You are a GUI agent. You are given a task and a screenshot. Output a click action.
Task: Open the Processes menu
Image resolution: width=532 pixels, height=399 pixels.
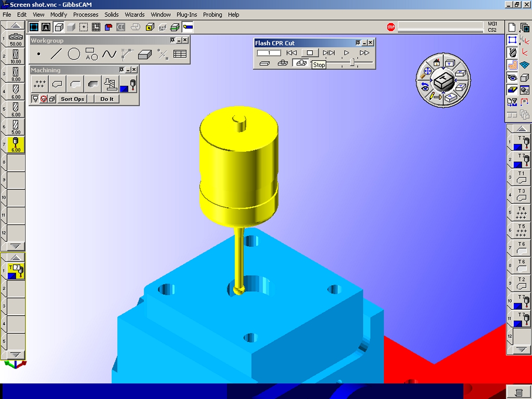pos(86,15)
